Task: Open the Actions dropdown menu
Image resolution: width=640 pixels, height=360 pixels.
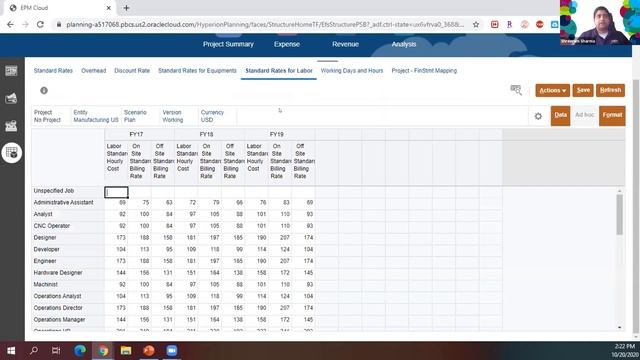Action: [553, 91]
